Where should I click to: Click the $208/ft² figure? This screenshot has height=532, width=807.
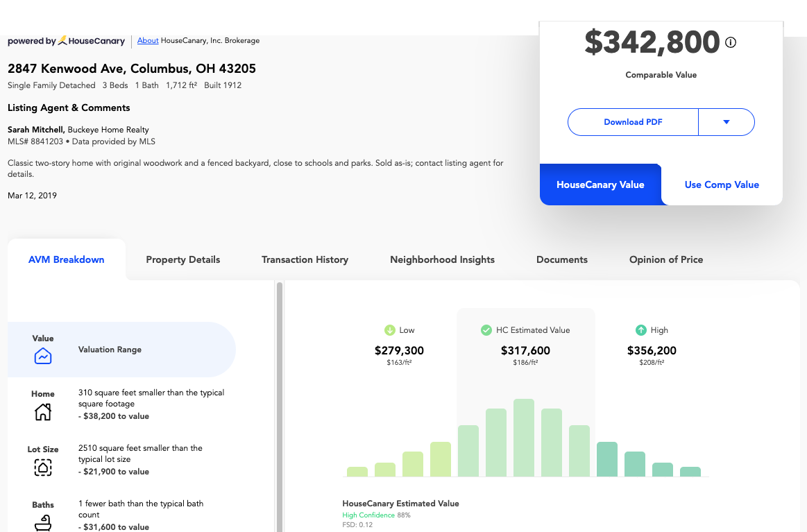tap(652, 363)
